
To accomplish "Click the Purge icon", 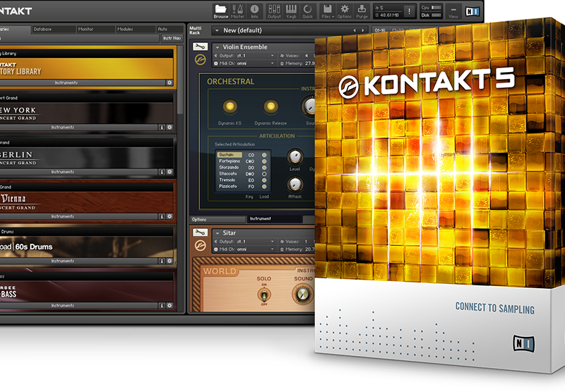I will [x=362, y=11].
